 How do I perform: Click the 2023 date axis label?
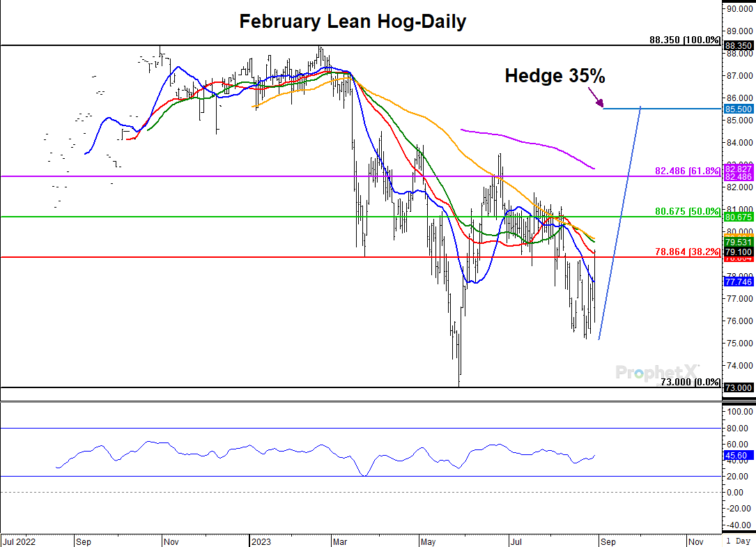click(x=261, y=541)
